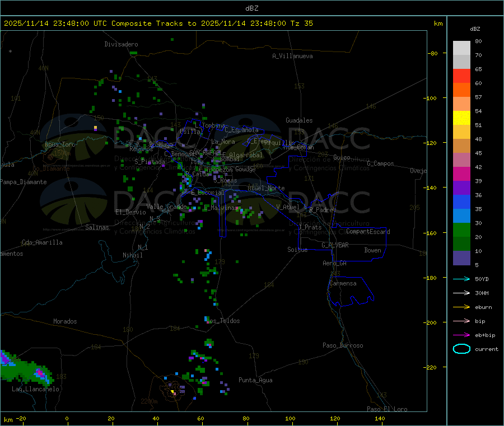This screenshot has width=504, height=426.
Task: Click the Guico map label
Action: [x=342, y=157]
